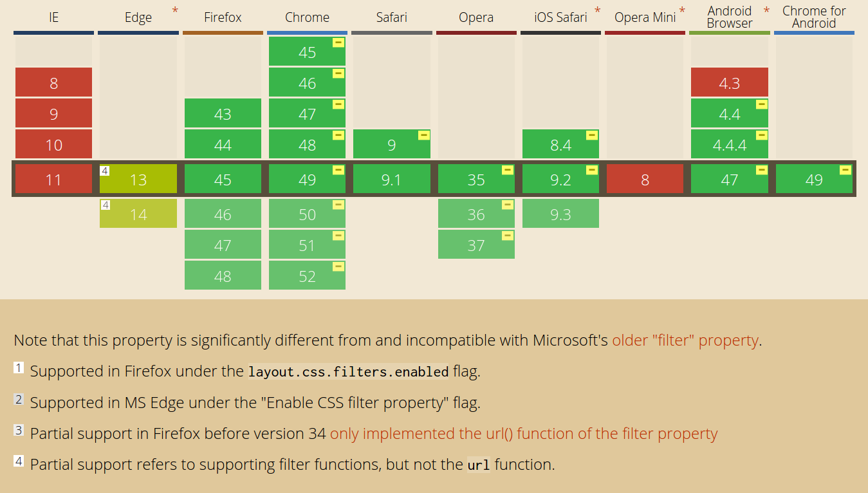Click the prefix badge on Chrome for Android 49

click(845, 170)
